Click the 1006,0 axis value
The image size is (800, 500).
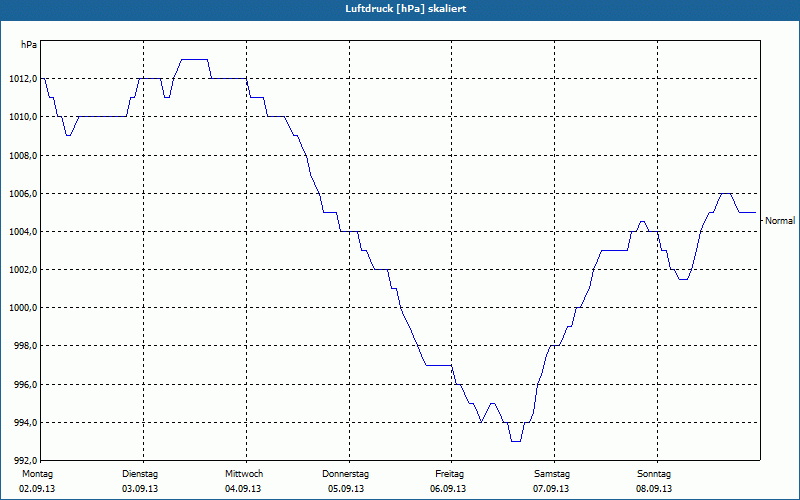point(23,193)
